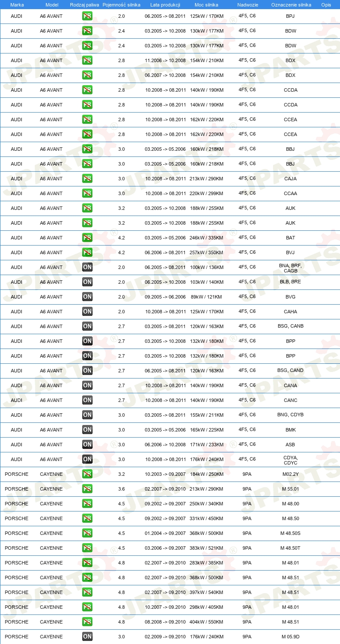Select the power cell 257kW / 350KM

click(x=207, y=252)
